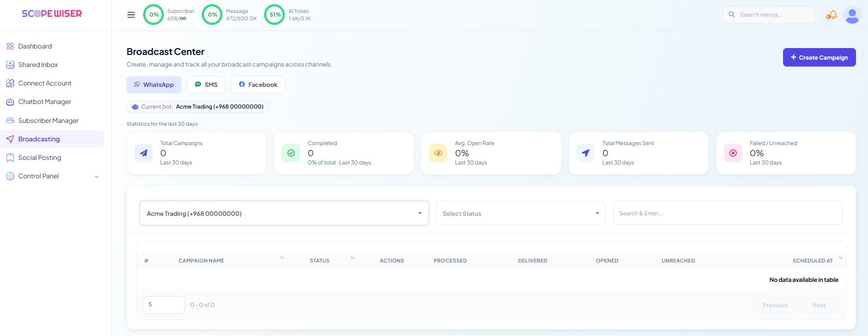Click the Avg. Open Rate eye icon
The width and height of the screenshot is (868, 336).
[438, 153]
